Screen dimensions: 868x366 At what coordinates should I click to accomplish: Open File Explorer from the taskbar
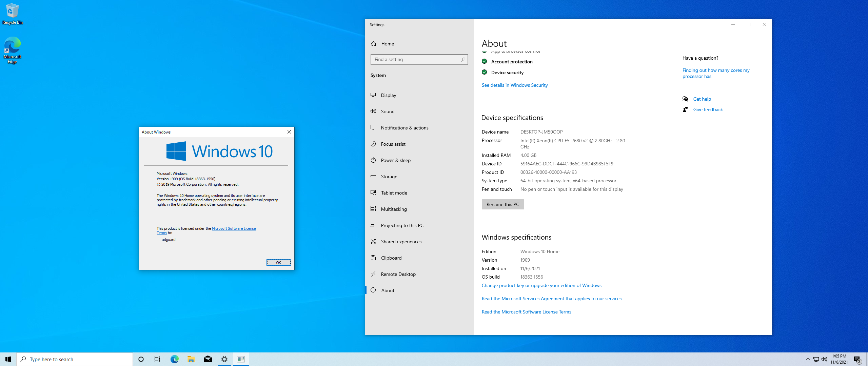[x=191, y=359]
